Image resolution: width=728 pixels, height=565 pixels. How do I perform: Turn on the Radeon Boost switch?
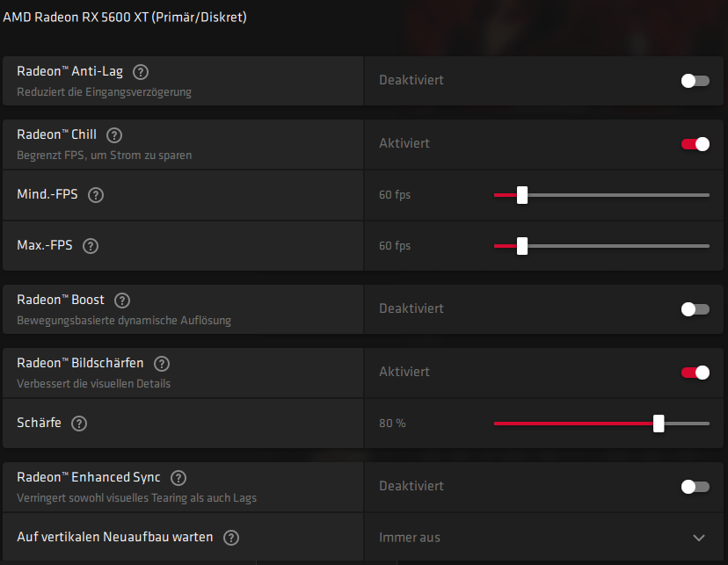click(x=695, y=309)
